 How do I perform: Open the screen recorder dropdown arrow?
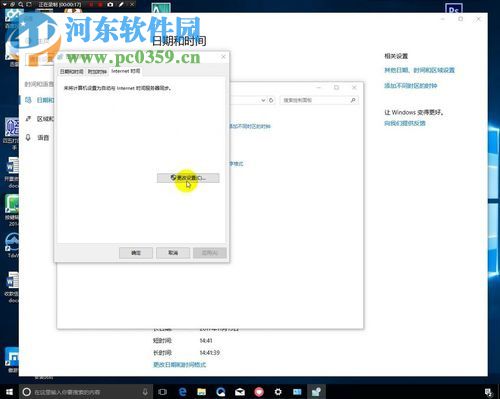pos(5,5)
